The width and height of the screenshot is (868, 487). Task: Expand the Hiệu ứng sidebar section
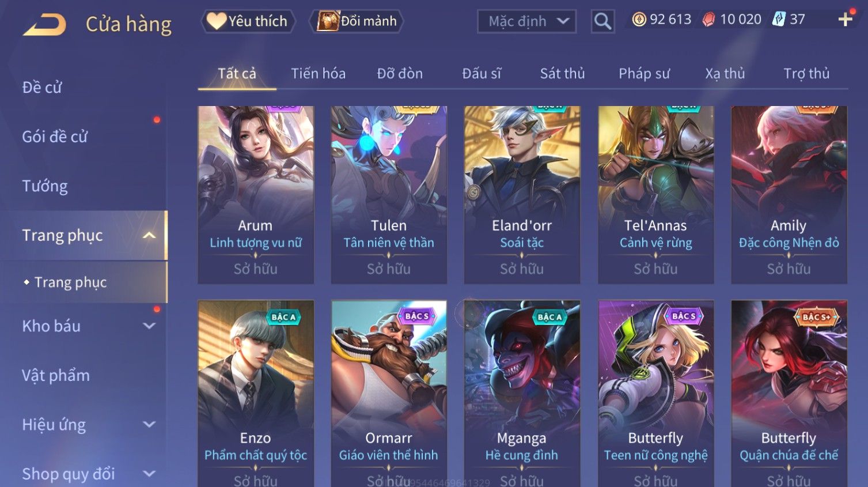[x=149, y=425]
